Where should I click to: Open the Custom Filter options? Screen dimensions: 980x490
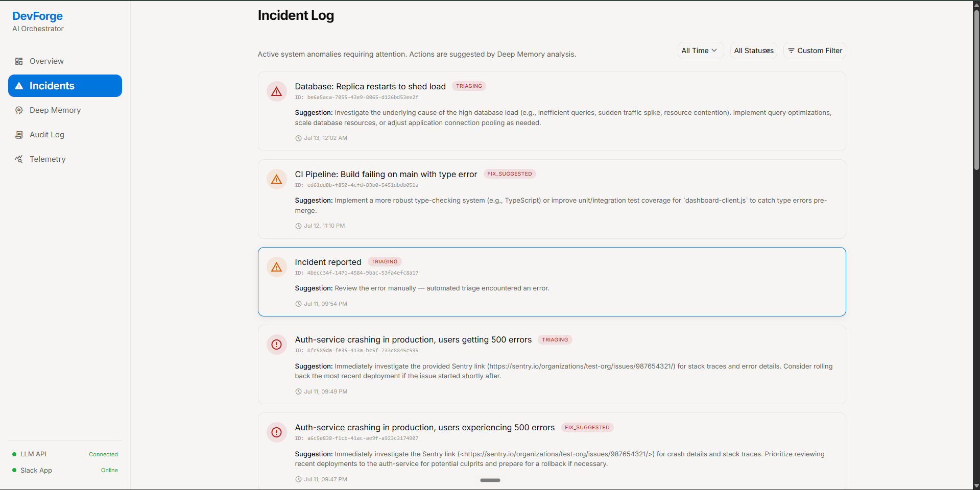(x=815, y=51)
